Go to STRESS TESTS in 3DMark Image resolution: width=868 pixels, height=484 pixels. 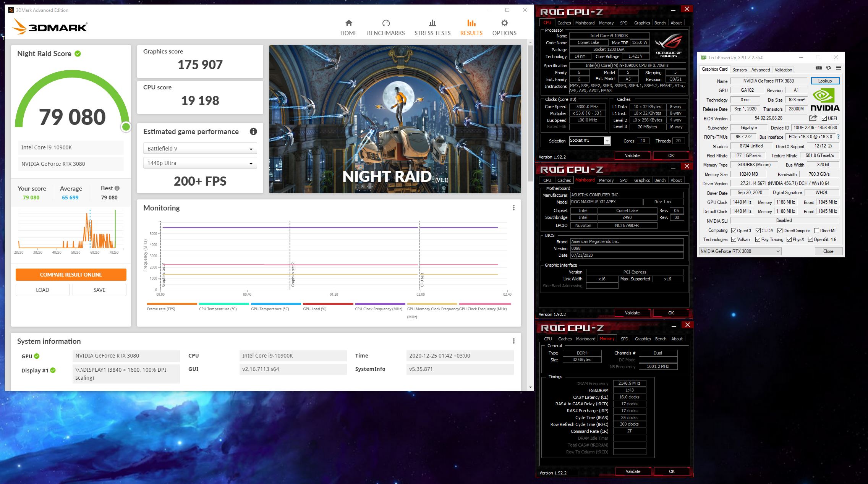(x=432, y=28)
